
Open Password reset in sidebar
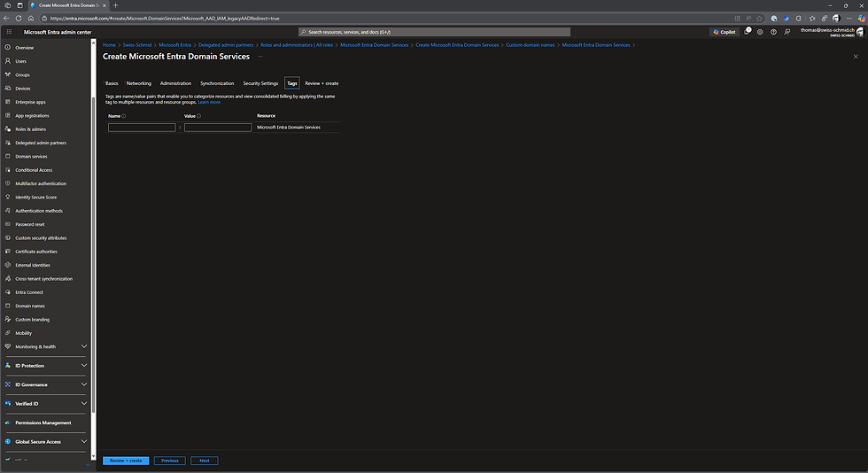tap(30, 224)
